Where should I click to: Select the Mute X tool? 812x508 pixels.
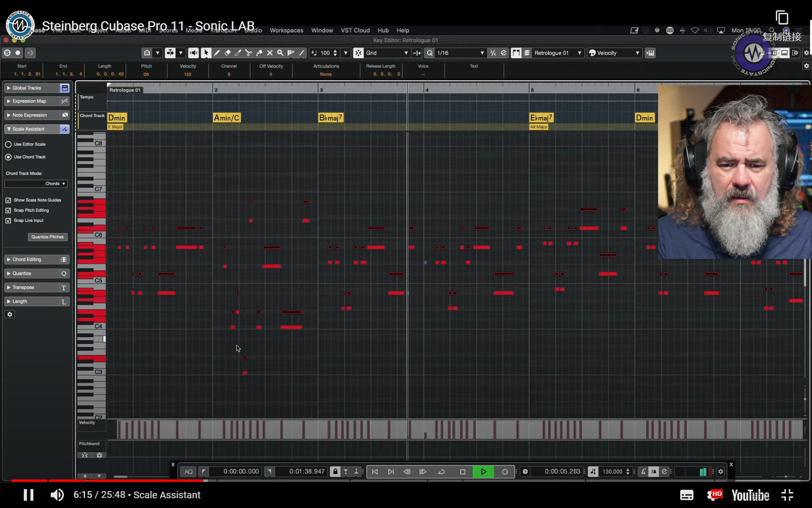270,53
